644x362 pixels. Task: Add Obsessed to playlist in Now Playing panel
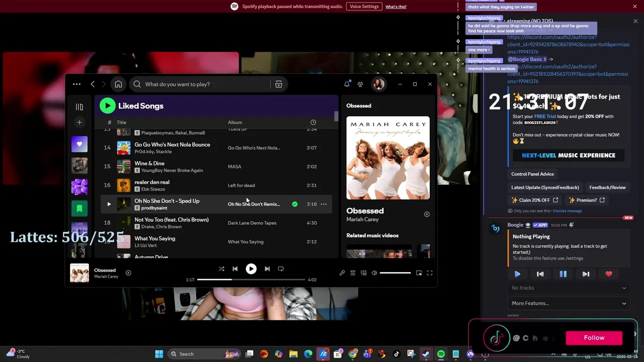coord(427,214)
